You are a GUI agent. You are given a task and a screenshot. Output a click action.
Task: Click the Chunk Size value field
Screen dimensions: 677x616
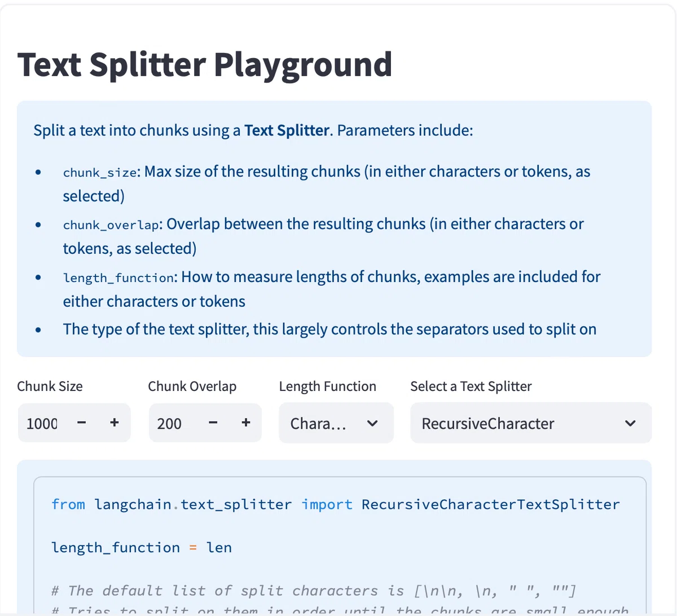[42, 423]
